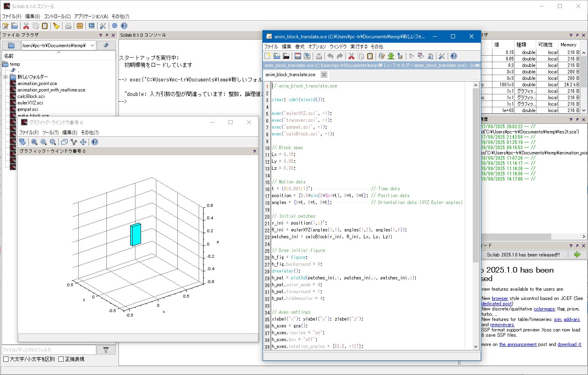Click the SciNotes save floppy icon
588x375 pixels.
pos(298,56)
